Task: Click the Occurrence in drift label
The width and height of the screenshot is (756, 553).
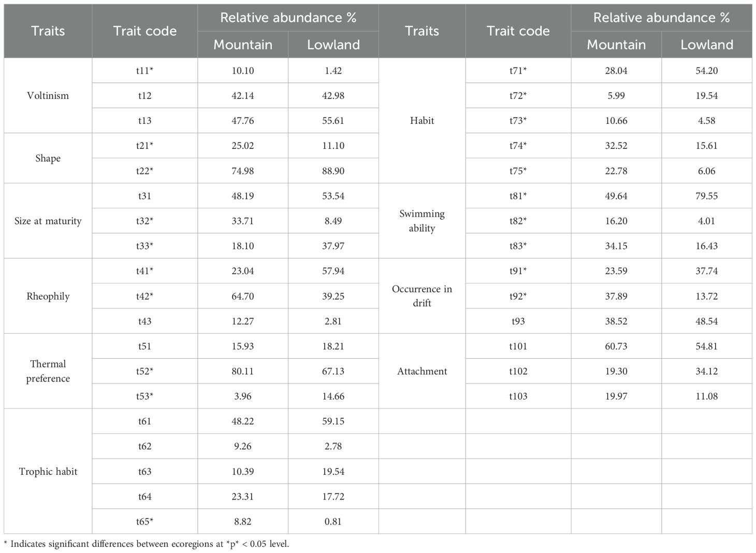Action: (x=421, y=296)
